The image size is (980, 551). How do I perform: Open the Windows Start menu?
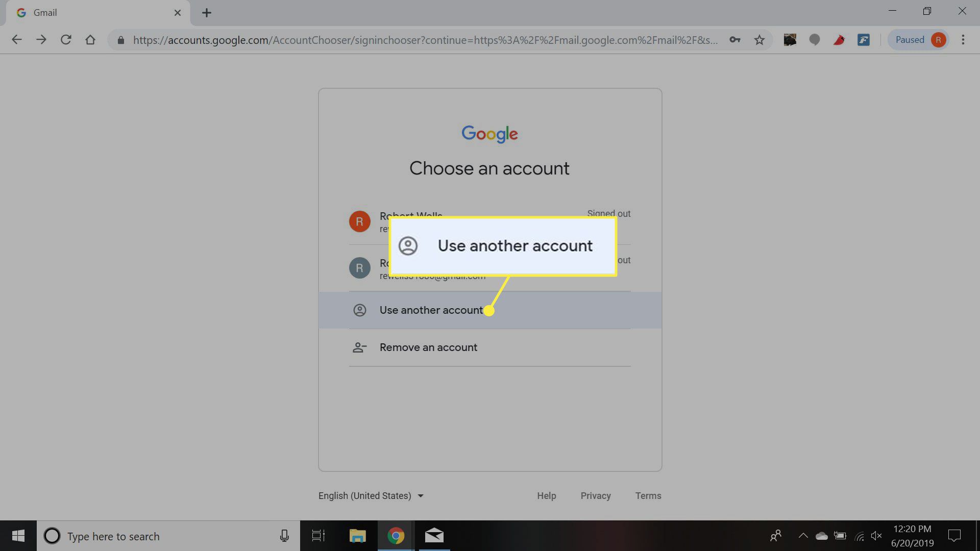(x=18, y=536)
